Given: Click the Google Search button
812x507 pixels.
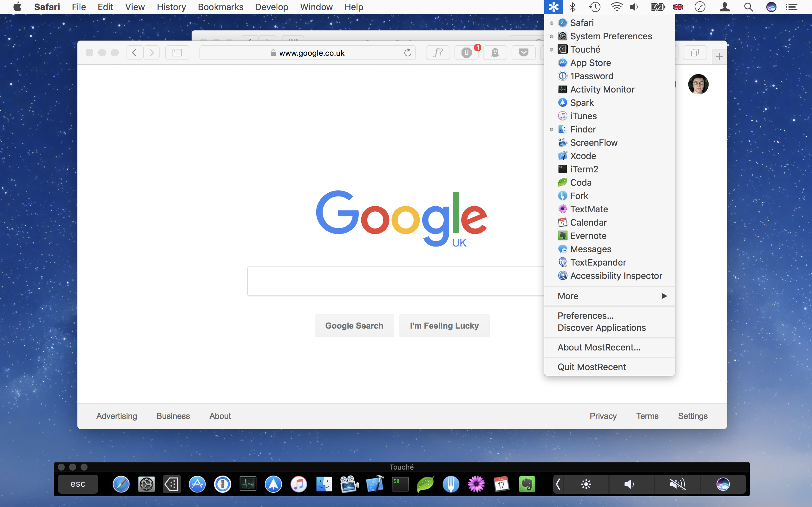Looking at the screenshot, I should (x=354, y=326).
